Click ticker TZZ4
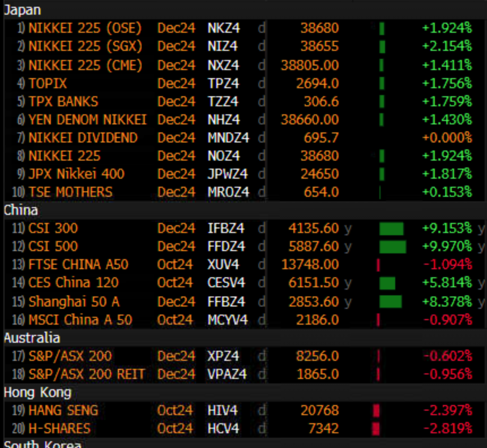This screenshot has width=487, height=448. point(223,101)
